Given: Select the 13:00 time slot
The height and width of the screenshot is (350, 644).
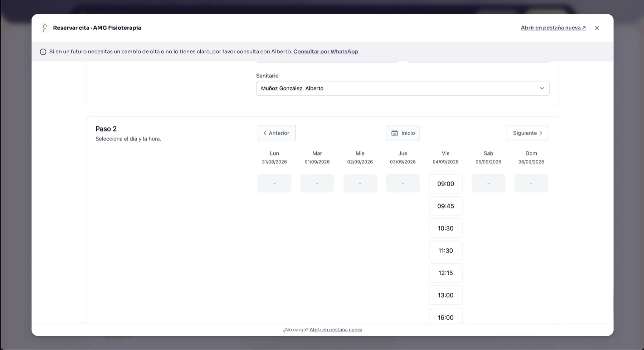Looking at the screenshot, I should [445, 295].
